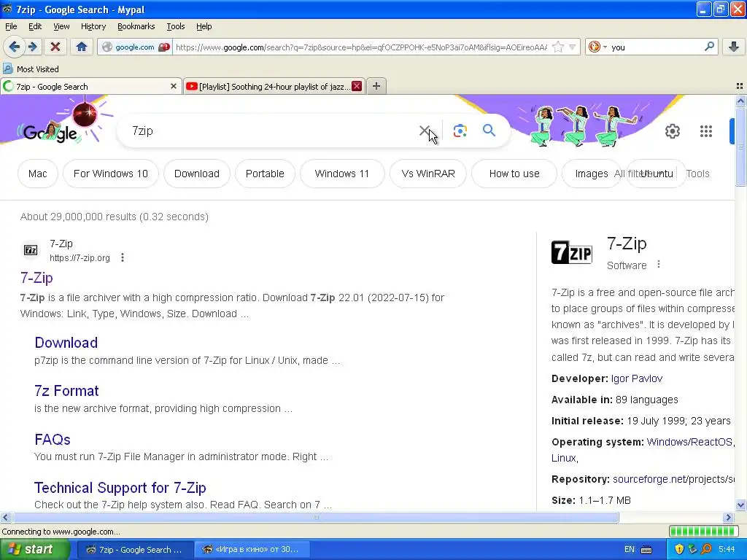Open the Download sitelink
This screenshot has width=747, height=560.
[66, 343]
